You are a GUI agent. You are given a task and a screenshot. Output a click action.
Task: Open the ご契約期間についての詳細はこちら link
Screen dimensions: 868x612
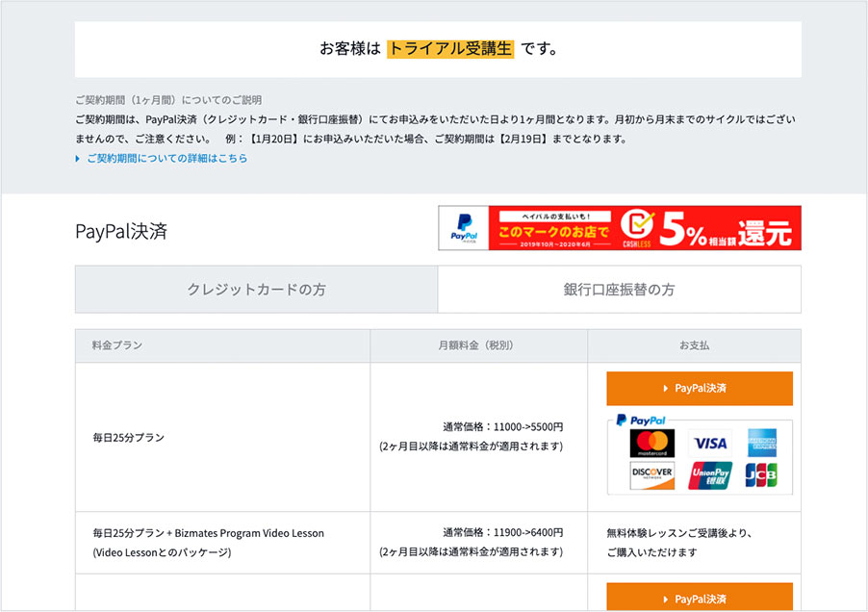pos(166,159)
